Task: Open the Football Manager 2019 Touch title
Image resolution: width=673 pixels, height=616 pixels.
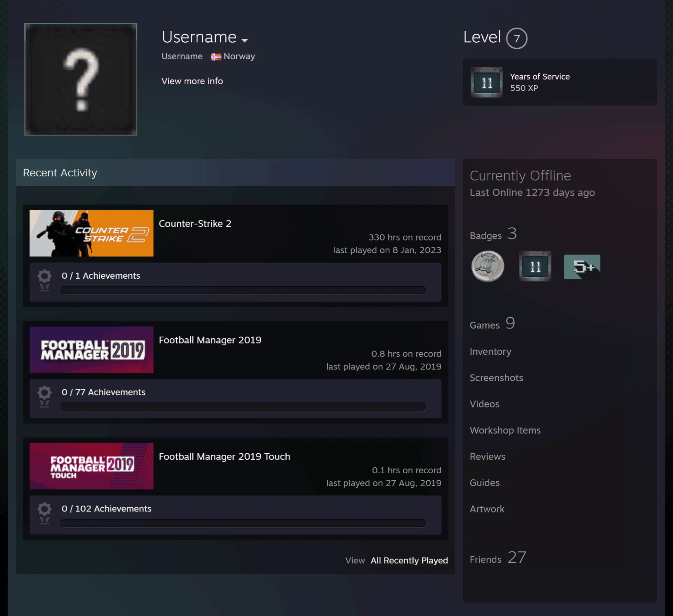Action: click(x=224, y=456)
